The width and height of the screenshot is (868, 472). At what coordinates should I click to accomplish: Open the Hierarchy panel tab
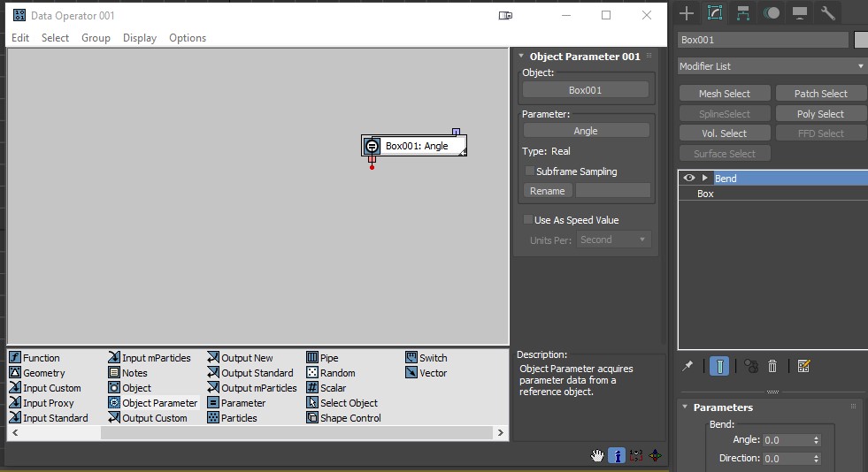point(743,12)
